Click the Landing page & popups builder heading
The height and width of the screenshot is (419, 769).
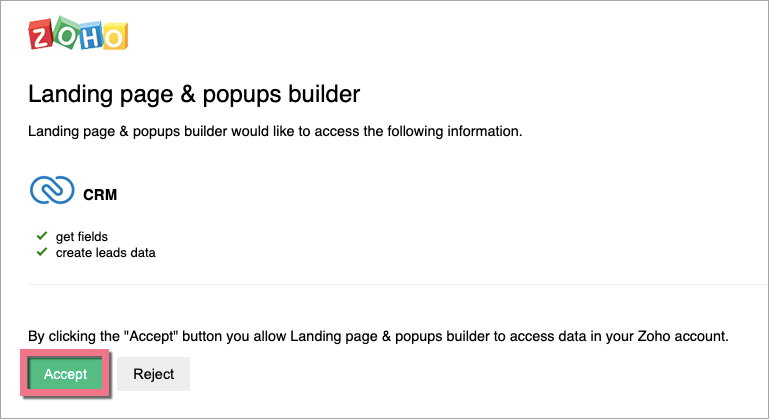(193, 95)
